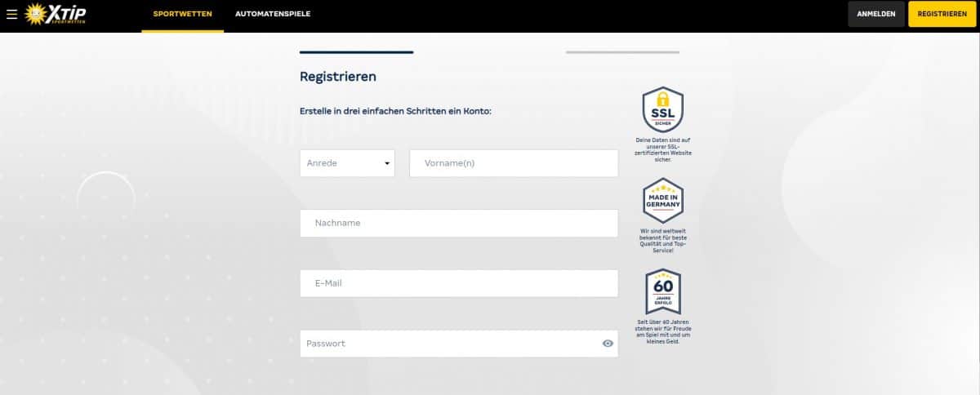The width and height of the screenshot is (980, 395).
Task: Click the second grey progress step bar
Action: pyautogui.click(x=622, y=51)
